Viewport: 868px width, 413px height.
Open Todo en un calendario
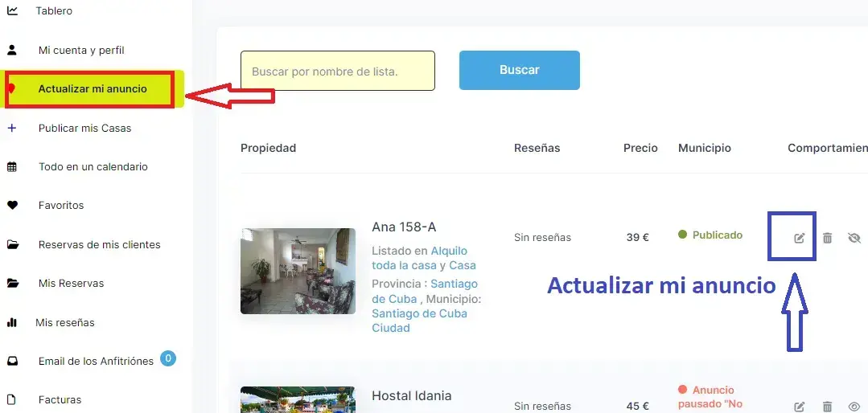(93, 166)
